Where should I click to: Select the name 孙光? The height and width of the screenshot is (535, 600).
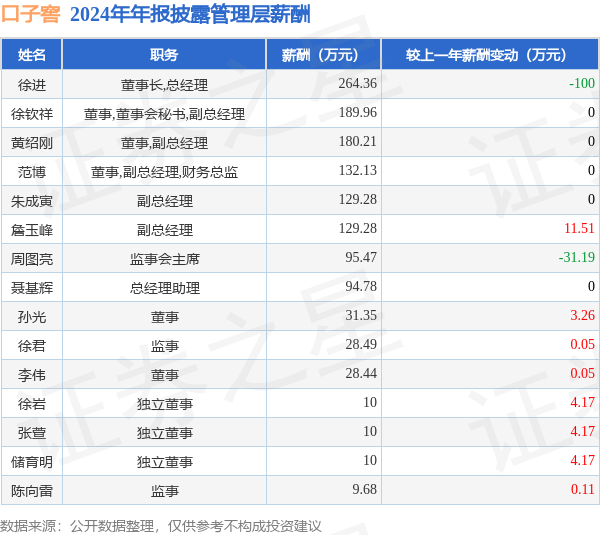click(32, 317)
